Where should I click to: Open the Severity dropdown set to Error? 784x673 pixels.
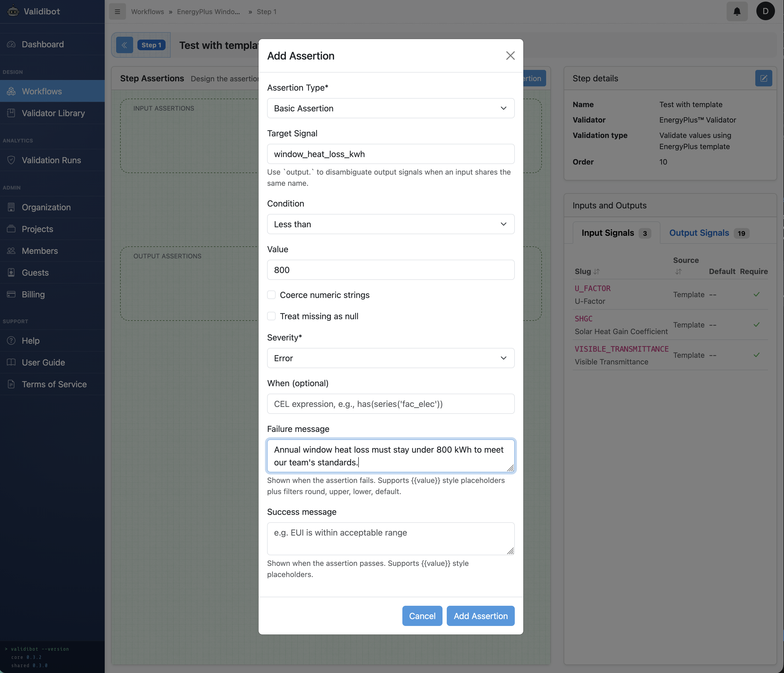[x=390, y=358]
